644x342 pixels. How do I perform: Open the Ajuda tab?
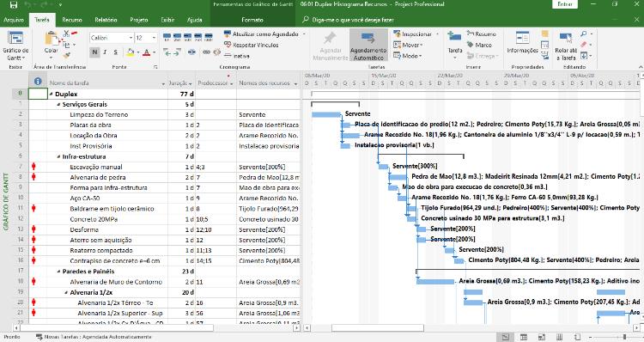tap(194, 20)
